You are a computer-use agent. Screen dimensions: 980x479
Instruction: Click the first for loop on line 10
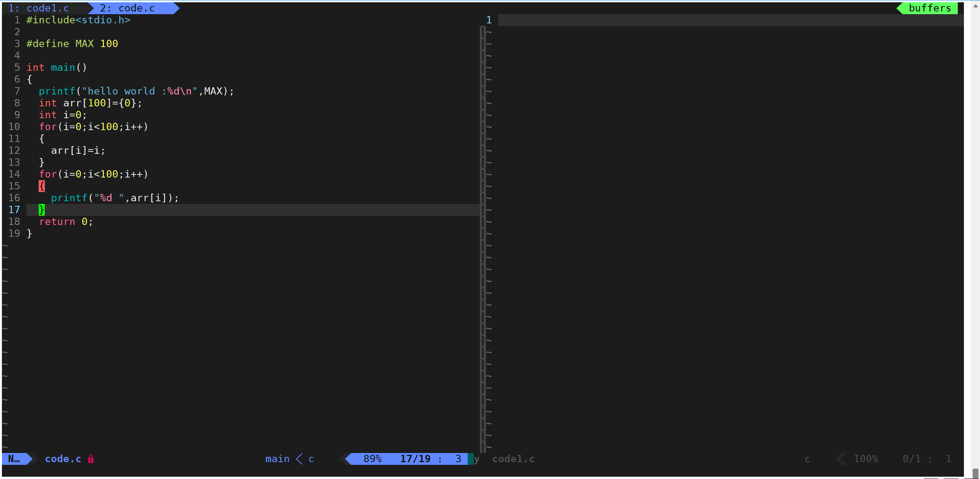pyautogui.click(x=93, y=127)
